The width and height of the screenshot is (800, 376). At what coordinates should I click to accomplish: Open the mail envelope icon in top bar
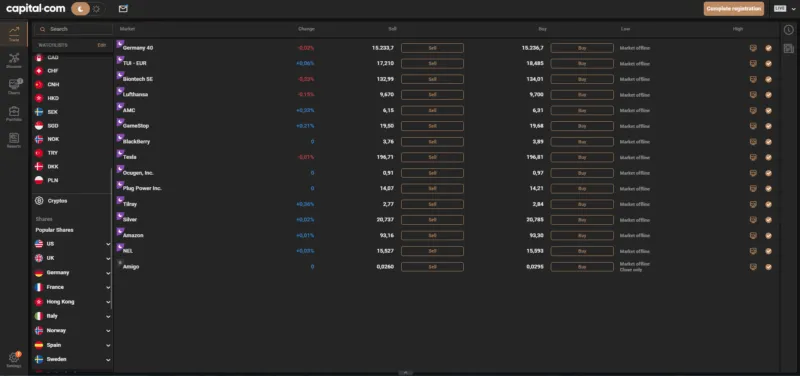123,9
